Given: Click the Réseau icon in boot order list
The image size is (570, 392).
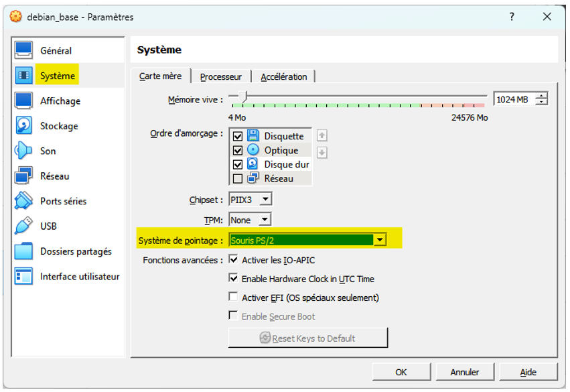Looking at the screenshot, I should point(253,178).
